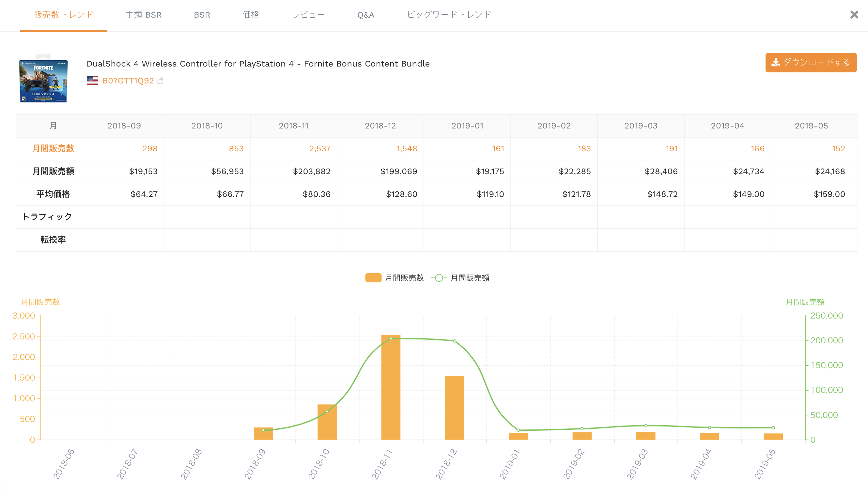Close the sales trend dialog
This screenshot has width=868, height=494.
click(x=854, y=15)
